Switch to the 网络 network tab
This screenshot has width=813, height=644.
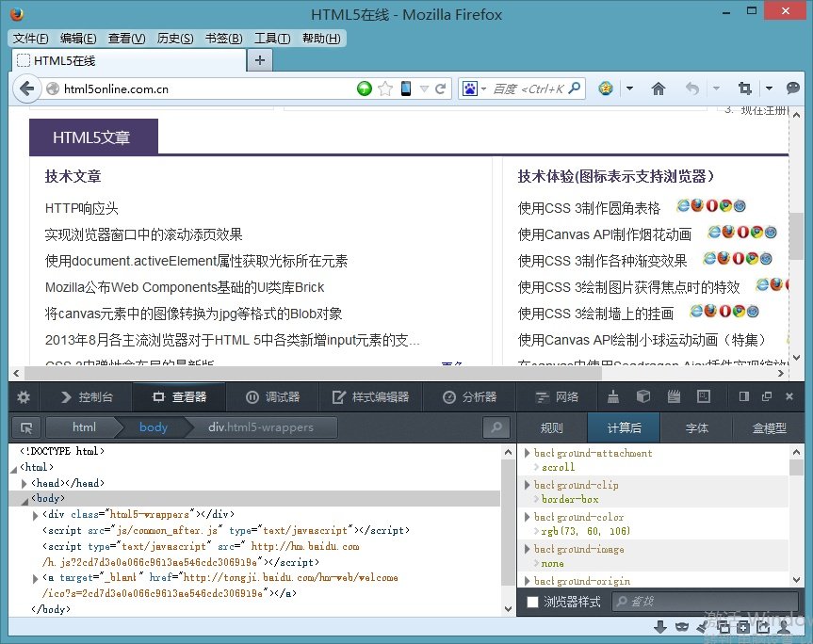click(x=557, y=397)
